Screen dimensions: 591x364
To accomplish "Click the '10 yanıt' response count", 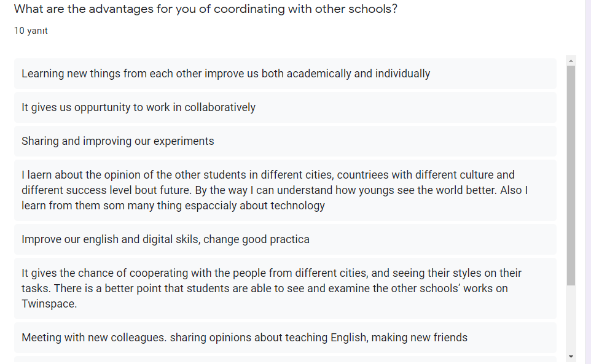I will tap(31, 31).
